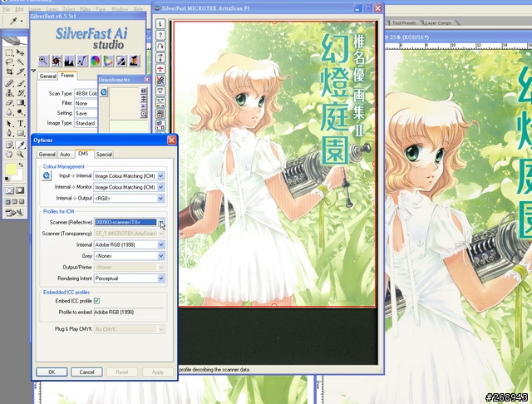Switch to the General tab in Options

click(47, 155)
